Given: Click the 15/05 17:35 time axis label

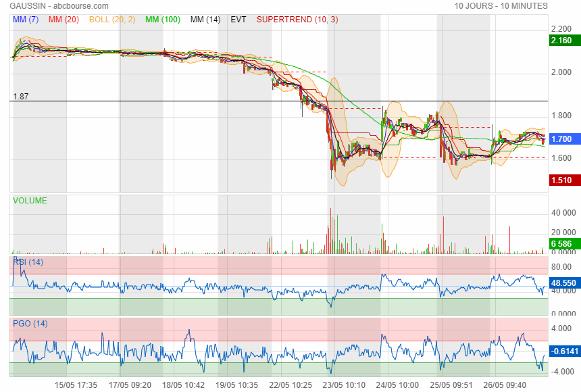Looking at the screenshot, I should tap(76, 385).
